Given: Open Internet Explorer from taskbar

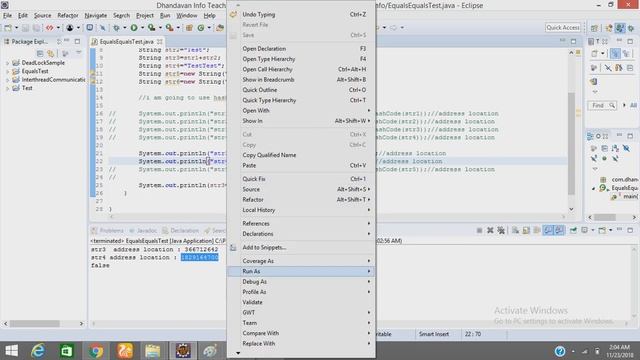Looking at the screenshot, I should [x=38, y=351].
